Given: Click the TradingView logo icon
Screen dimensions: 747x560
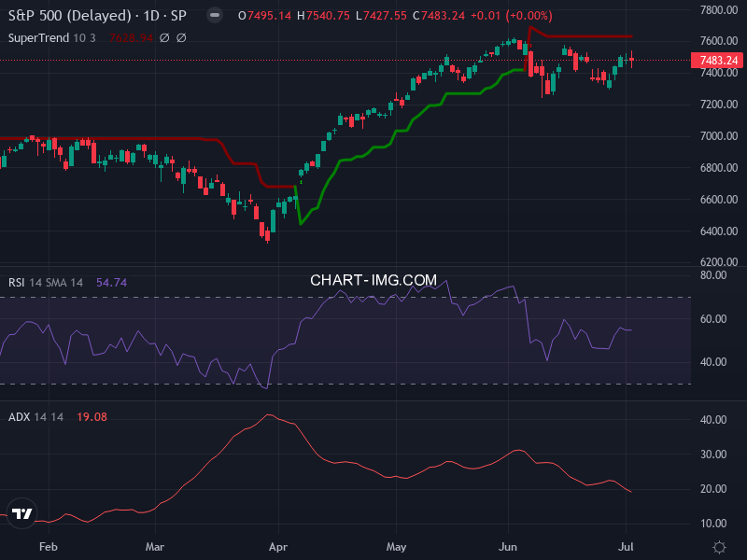Looking at the screenshot, I should [21, 513].
